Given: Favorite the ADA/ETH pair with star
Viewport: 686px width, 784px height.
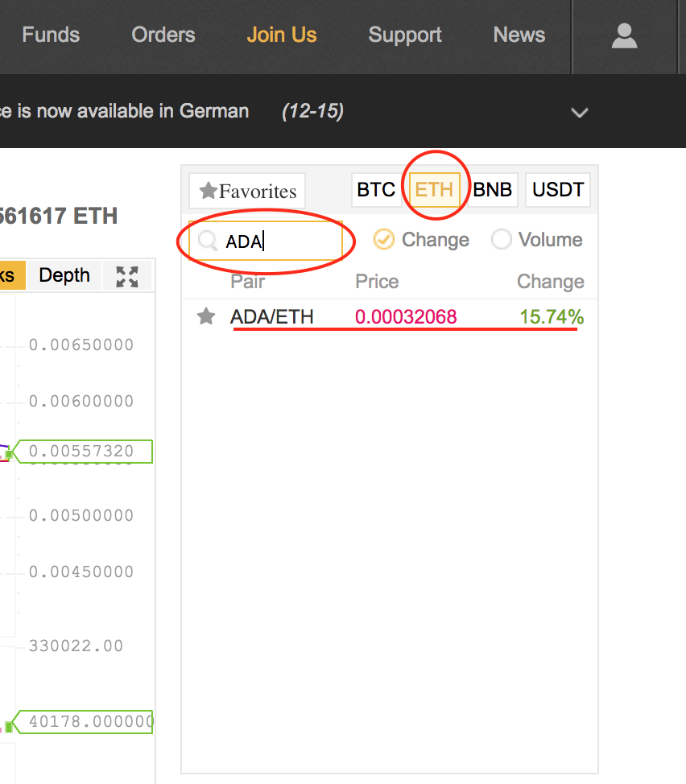Looking at the screenshot, I should 206,316.
